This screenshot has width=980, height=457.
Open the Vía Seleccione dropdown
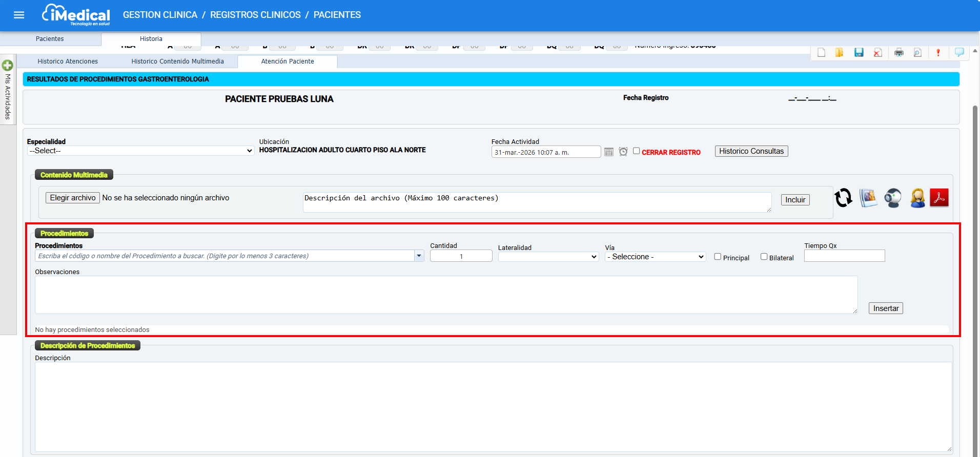pyautogui.click(x=655, y=257)
